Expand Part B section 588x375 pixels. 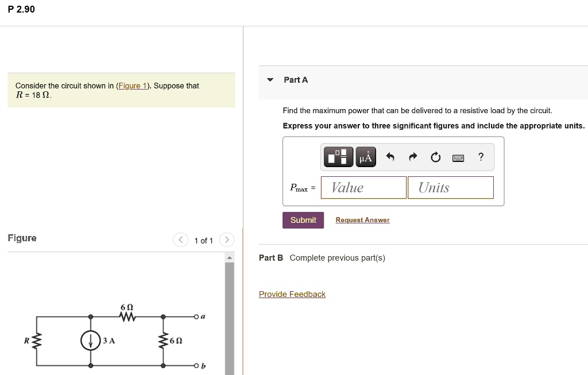(x=270, y=258)
